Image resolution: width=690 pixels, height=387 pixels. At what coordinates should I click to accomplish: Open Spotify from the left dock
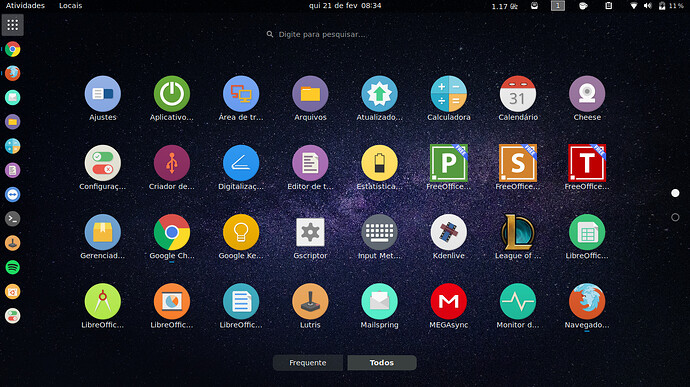[x=12, y=267]
